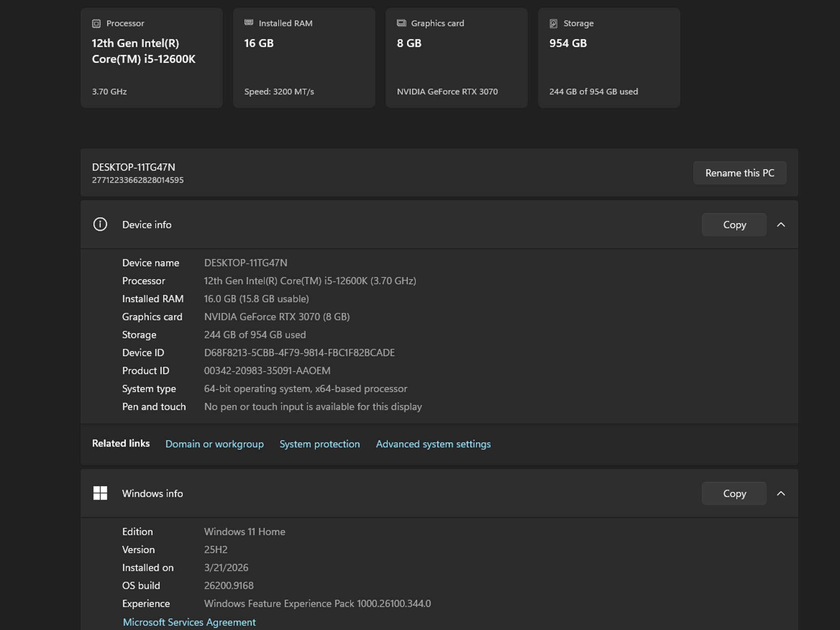840x630 pixels.
Task: Select Storage row value 244 GB of 954 GB used
Action: [x=255, y=335]
